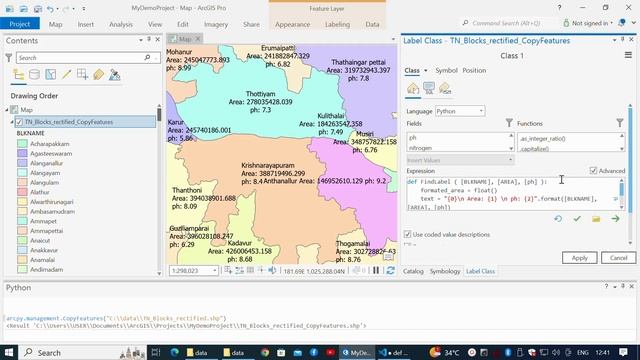Open the label Position icon tab

click(445, 88)
